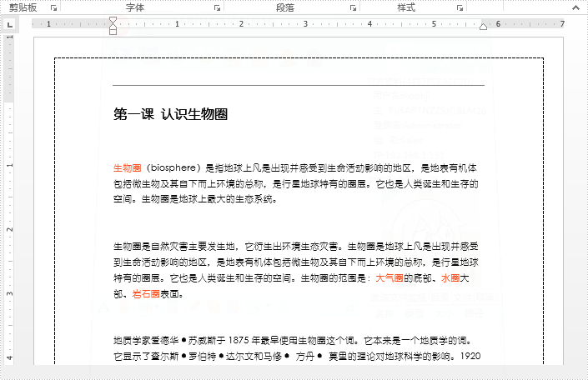
Task: Click the 样式 group label
Action: pos(406,7)
